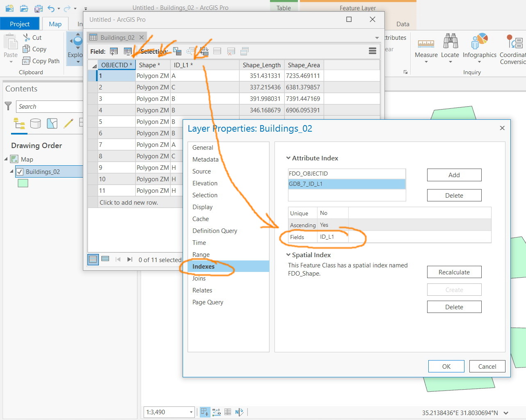Close the Buildings_02 table tab
Viewport: 526px width, 420px height.
[142, 37]
